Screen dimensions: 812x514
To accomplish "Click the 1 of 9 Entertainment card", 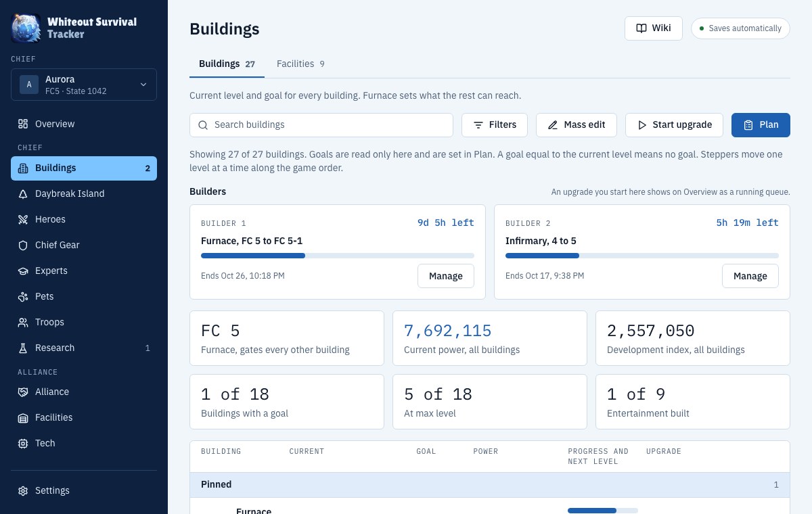I will click(x=693, y=402).
